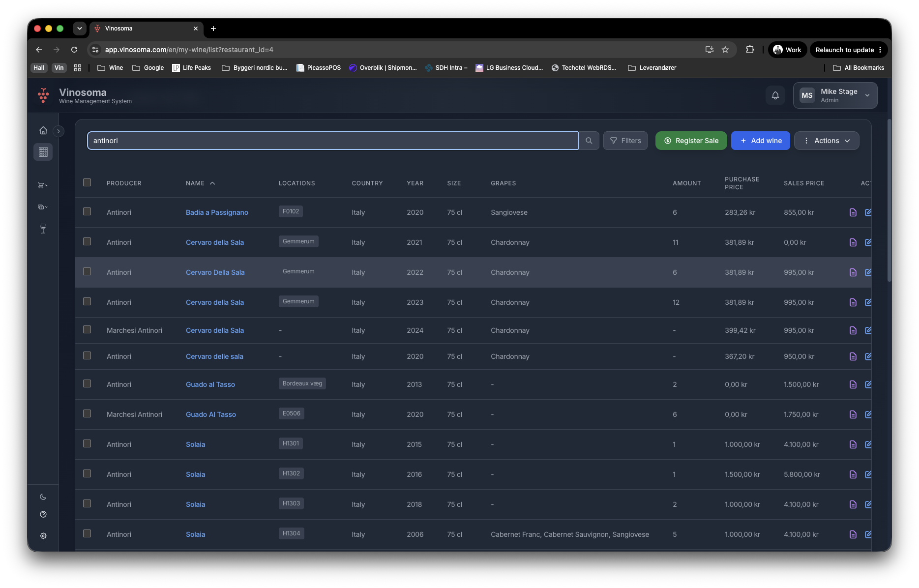Click the Vinosoma grape logo
The image size is (919, 588).
pos(43,95)
